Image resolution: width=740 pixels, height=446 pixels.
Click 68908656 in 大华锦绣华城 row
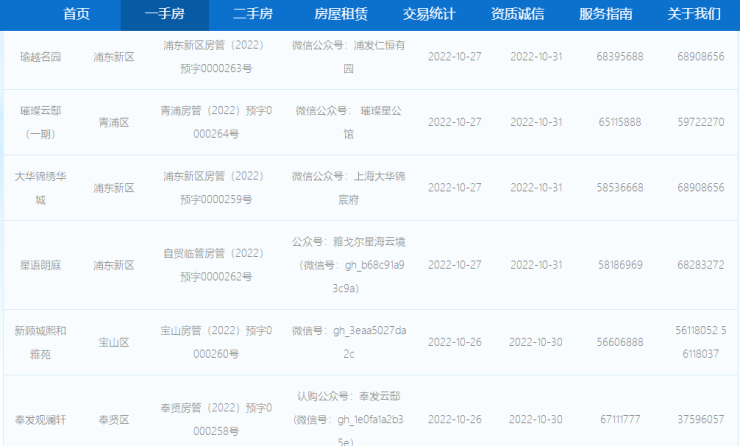tap(701, 188)
